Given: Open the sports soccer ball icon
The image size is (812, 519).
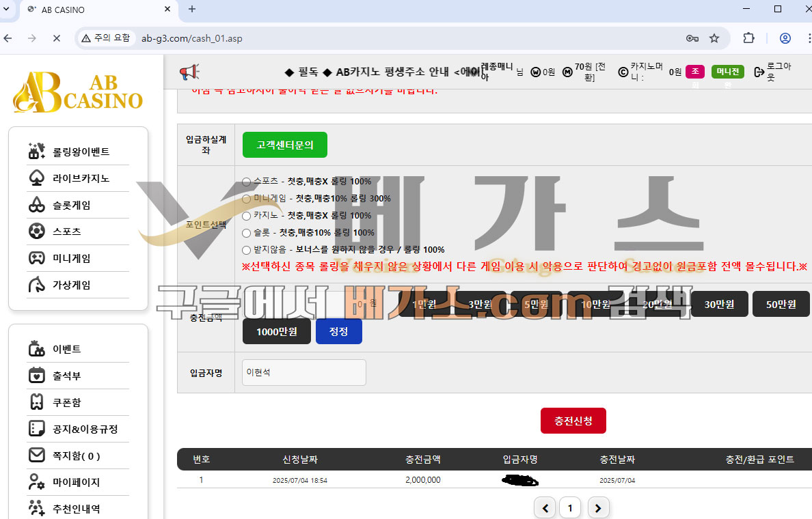Looking at the screenshot, I should click(x=36, y=231).
